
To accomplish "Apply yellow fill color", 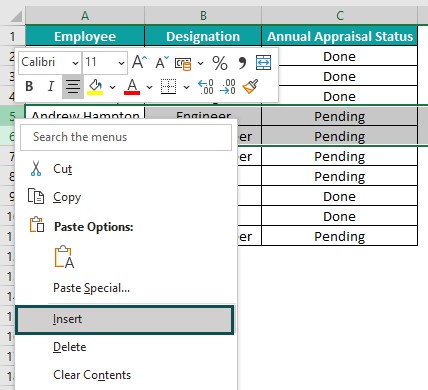I will point(95,87).
